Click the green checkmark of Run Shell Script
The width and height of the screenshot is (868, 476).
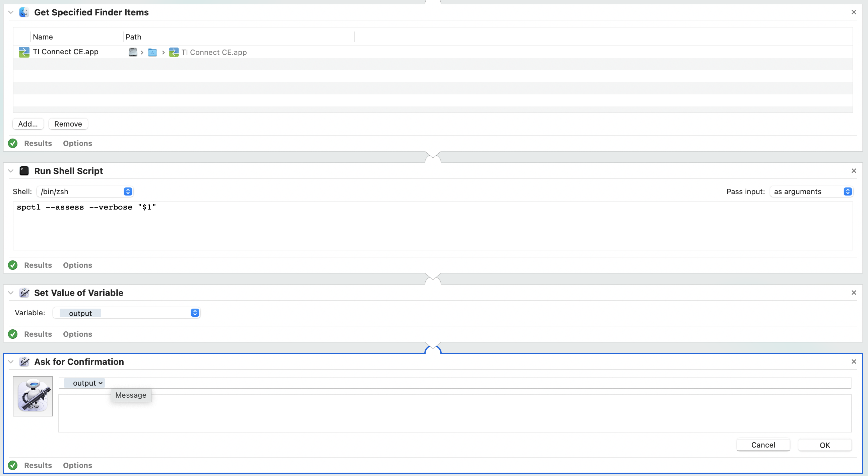click(13, 265)
